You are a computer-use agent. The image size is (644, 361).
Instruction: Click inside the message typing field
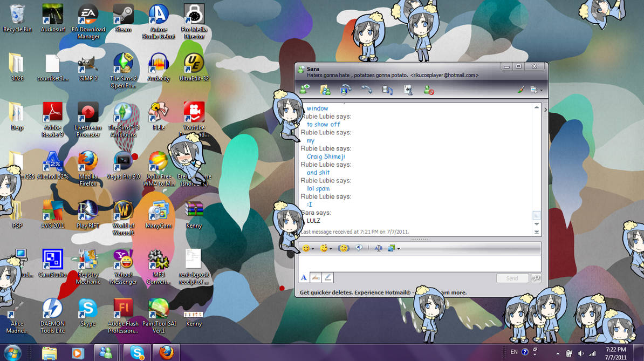tap(419, 263)
